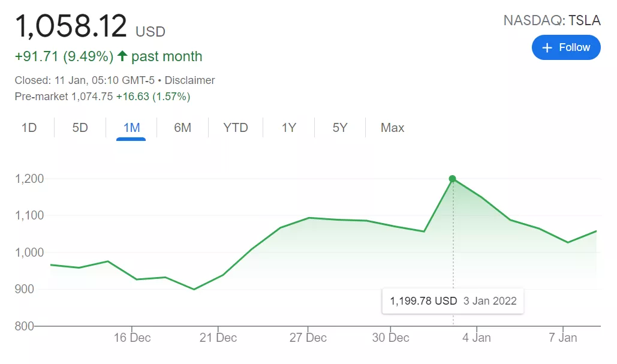Show the 5Y price chart
This screenshot has height=364, width=617.
pyautogui.click(x=340, y=128)
